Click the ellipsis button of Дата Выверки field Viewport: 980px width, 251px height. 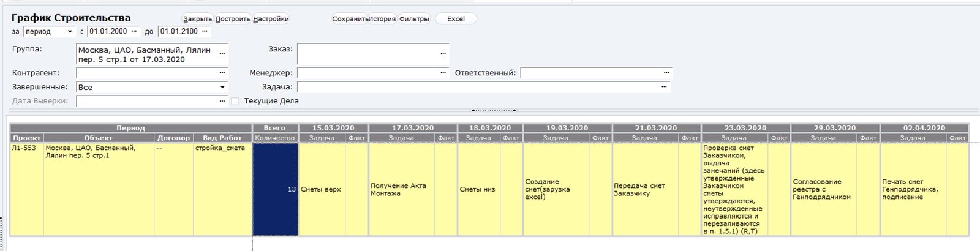coord(222,101)
